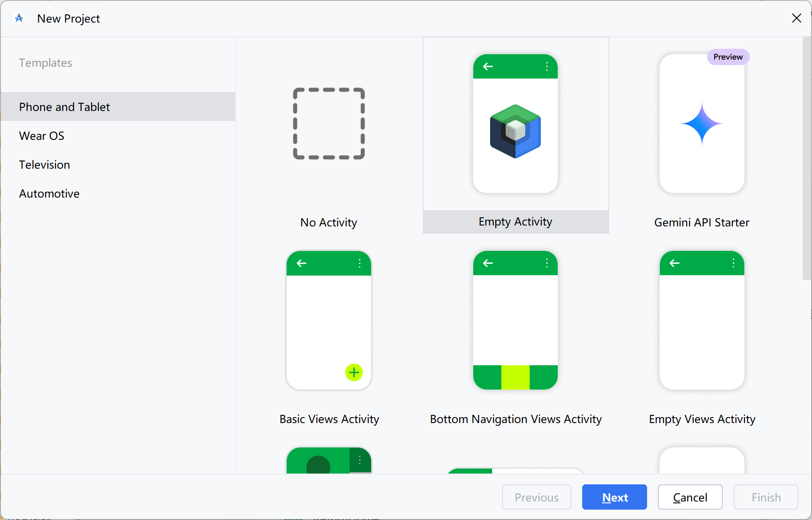Select the Basic Views Activity phone preview

[329, 320]
